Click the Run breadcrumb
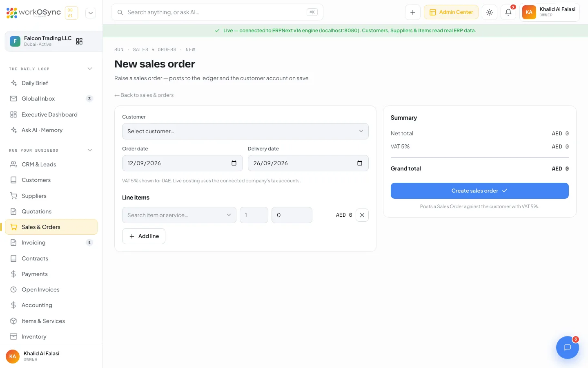Image resolution: width=588 pixels, height=368 pixels. [x=119, y=49]
